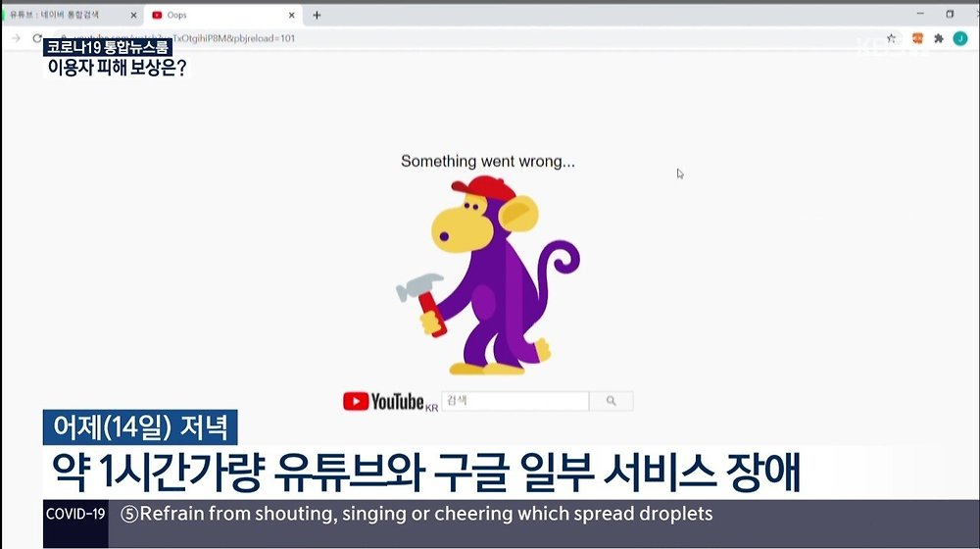The image size is (980, 549).
Task: Click the purple monkey illustration
Action: (489, 275)
